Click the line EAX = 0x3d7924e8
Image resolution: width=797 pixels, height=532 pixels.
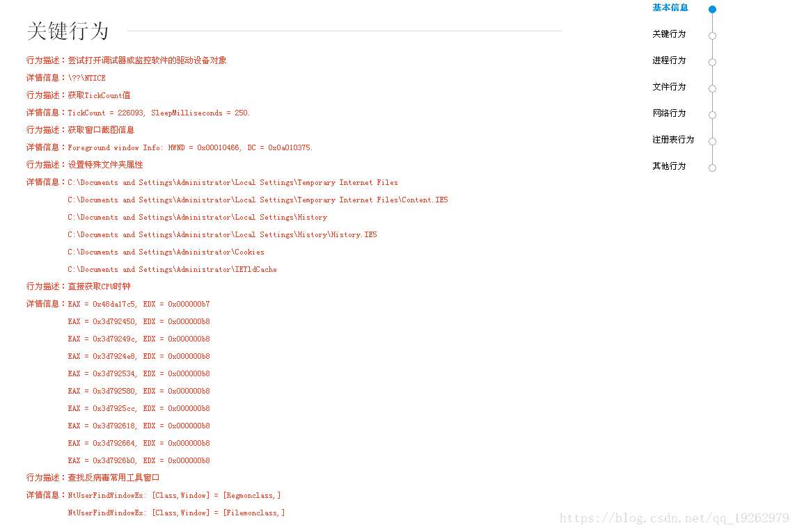tap(139, 356)
